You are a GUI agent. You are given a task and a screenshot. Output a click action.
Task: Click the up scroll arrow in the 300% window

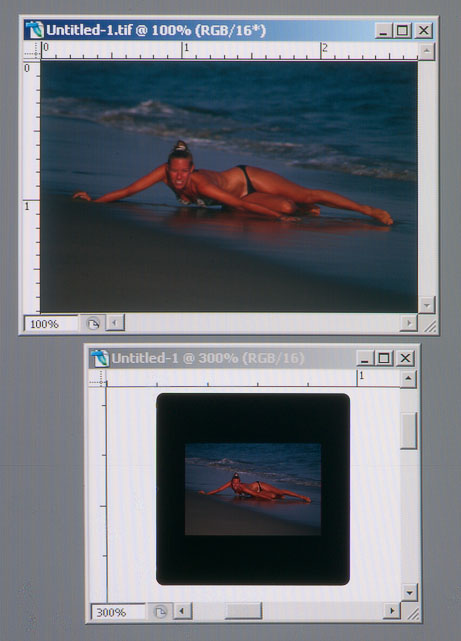pos(408,379)
